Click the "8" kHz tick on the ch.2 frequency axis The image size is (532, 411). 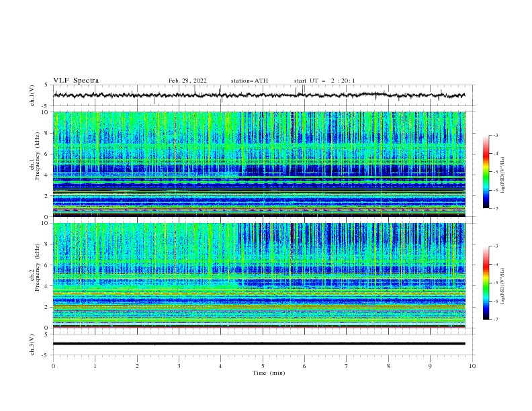pyautogui.click(x=47, y=244)
